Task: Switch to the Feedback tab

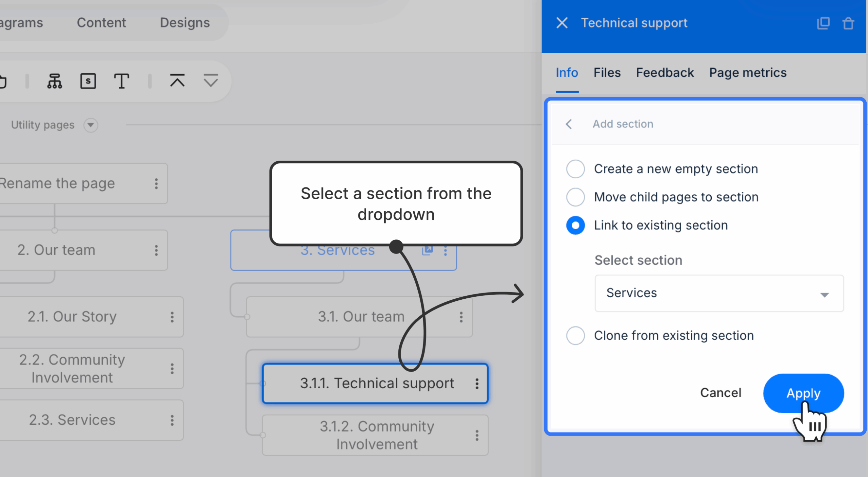Action: [665, 73]
